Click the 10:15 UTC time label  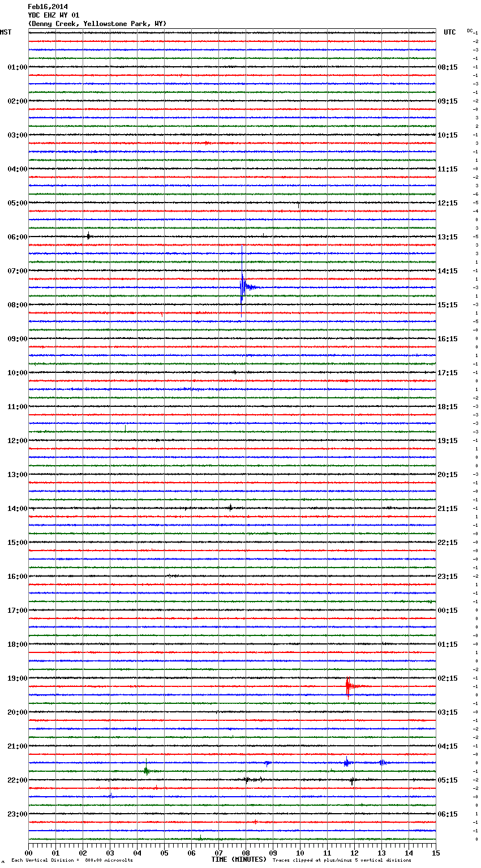click(448, 135)
